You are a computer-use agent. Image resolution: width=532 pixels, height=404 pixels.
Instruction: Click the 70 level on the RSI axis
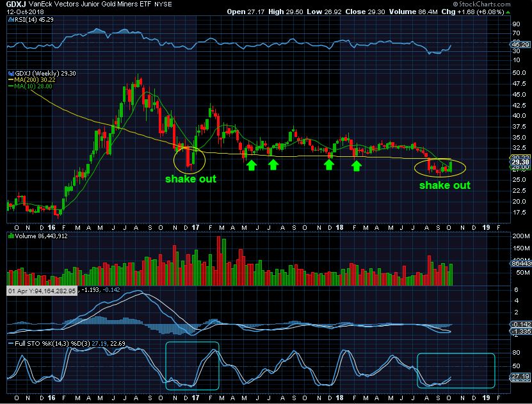click(516, 33)
